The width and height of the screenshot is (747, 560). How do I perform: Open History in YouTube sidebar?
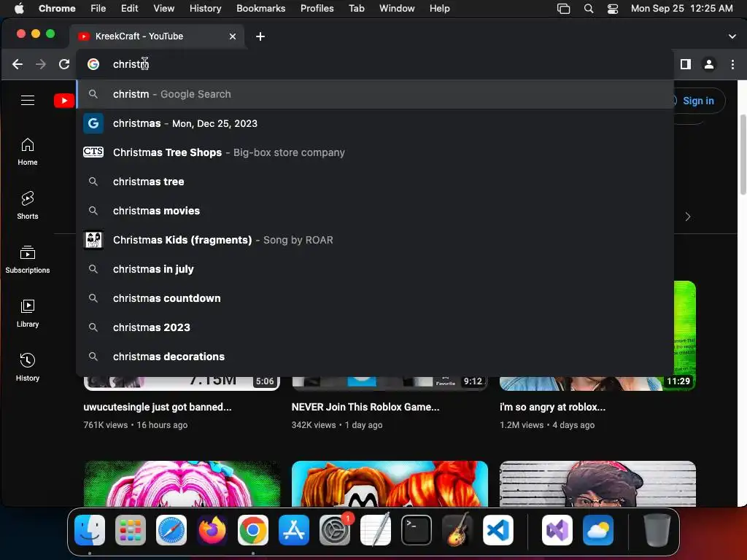[28, 367]
